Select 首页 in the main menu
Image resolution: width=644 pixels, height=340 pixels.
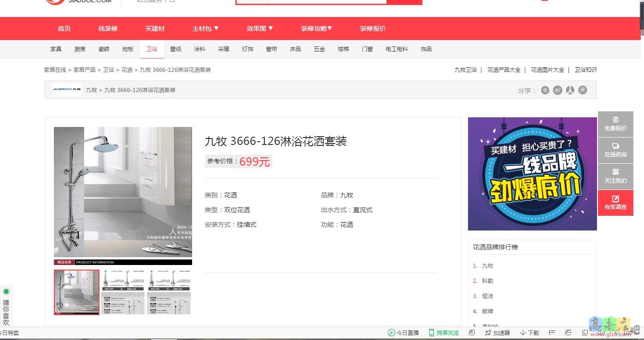[x=64, y=28]
